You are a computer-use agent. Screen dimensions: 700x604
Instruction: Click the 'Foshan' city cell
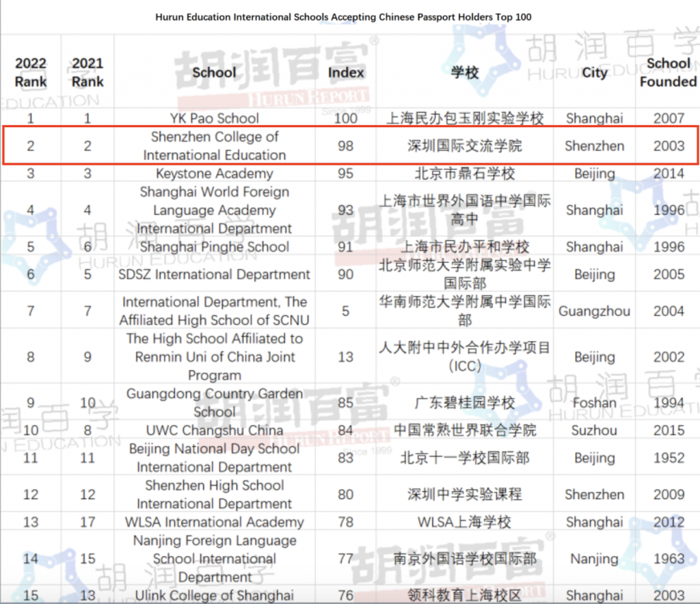coord(595,402)
